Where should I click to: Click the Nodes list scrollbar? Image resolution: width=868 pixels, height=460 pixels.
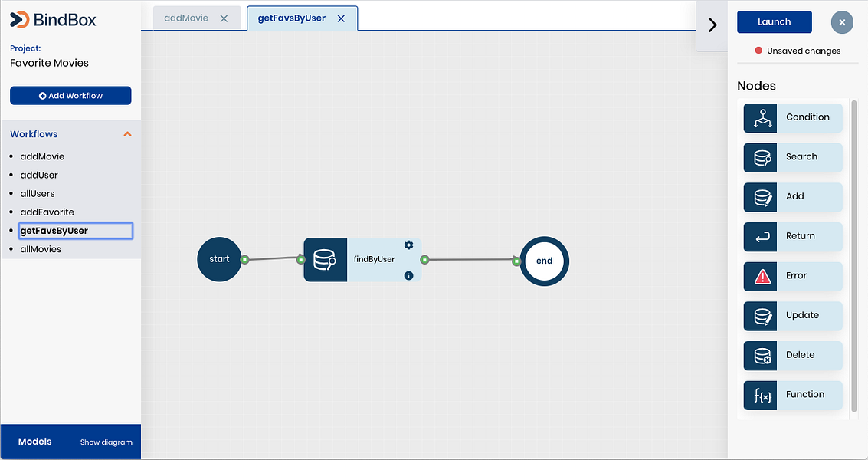tap(853, 256)
